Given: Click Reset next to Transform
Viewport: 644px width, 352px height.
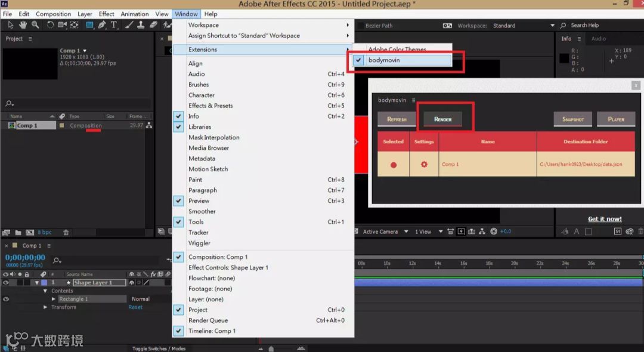Looking at the screenshot, I should (x=135, y=307).
